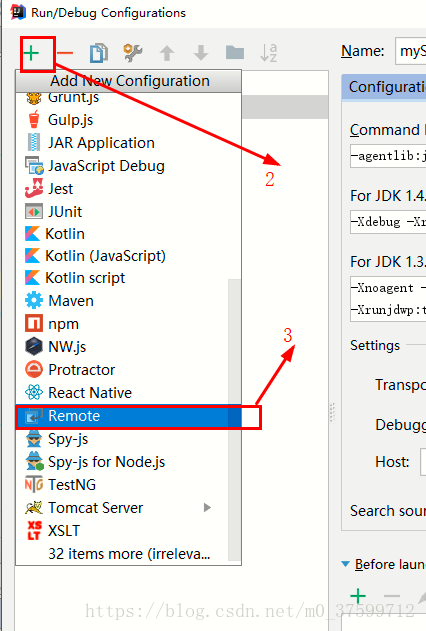The width and height of the screenshot is (426, 631).
Task: Click the -Xnoagent JDK 1.3 arguments field
Action: tap(388, 299)
